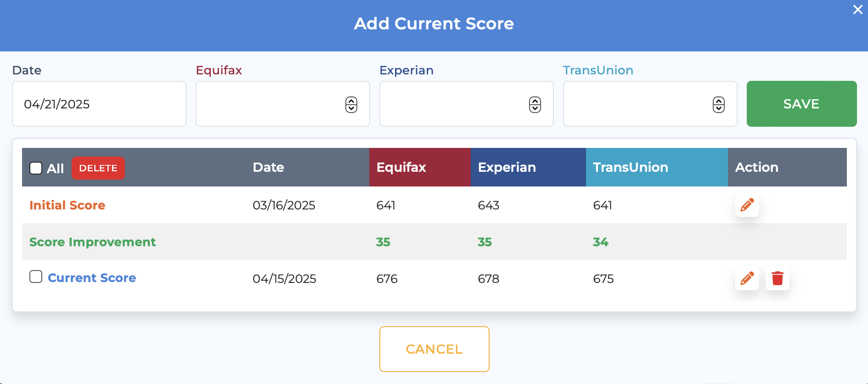Viewport: 868px width, 384px height.
Task: Focus the Experian score input field
Action: click(467, 104)
